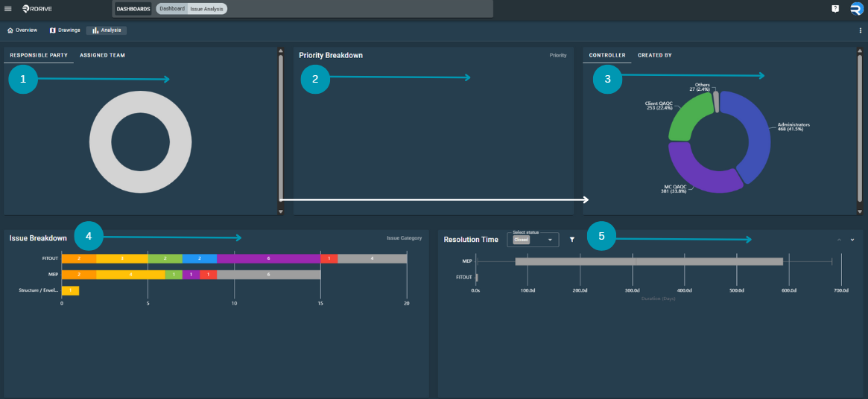Click the RDrive logo
Viewport: 868px width, 399px height.
pyautogui.click(x=37, y=9)
